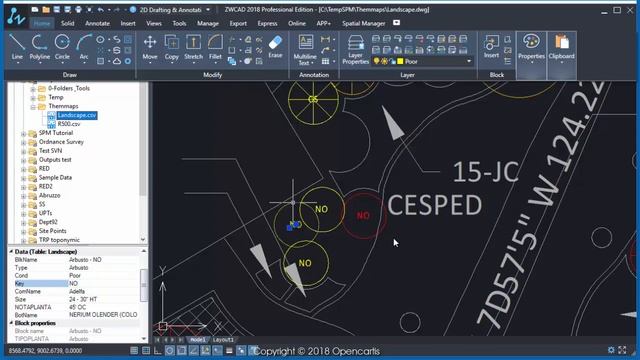
Task: Click the Open folder quick-access icon
Action: (x=46, y=9)
